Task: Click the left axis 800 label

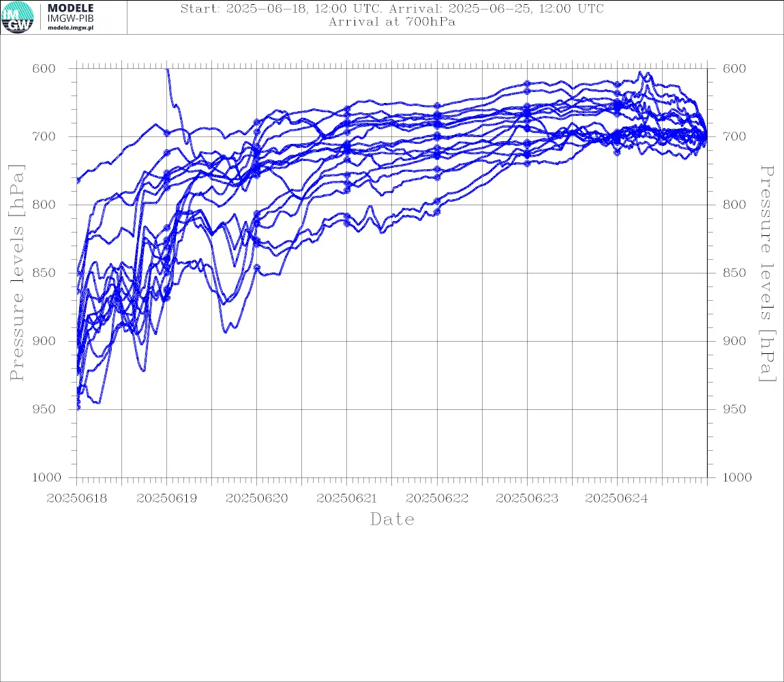Action: (x=44, y=205)
